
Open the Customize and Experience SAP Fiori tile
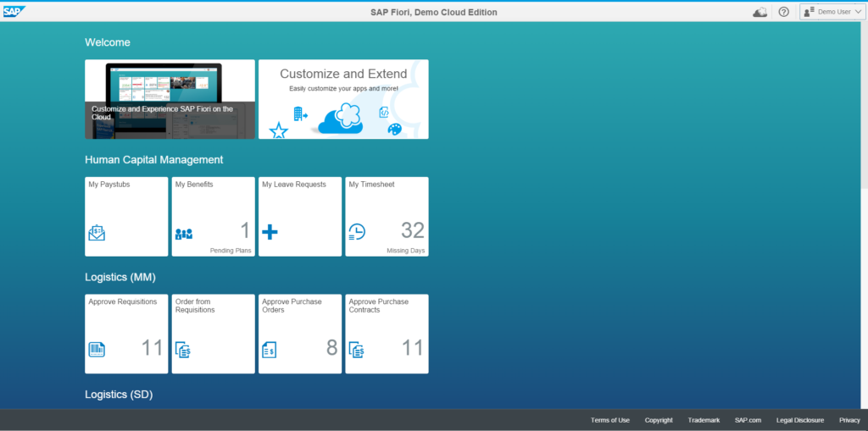[170, 99]
